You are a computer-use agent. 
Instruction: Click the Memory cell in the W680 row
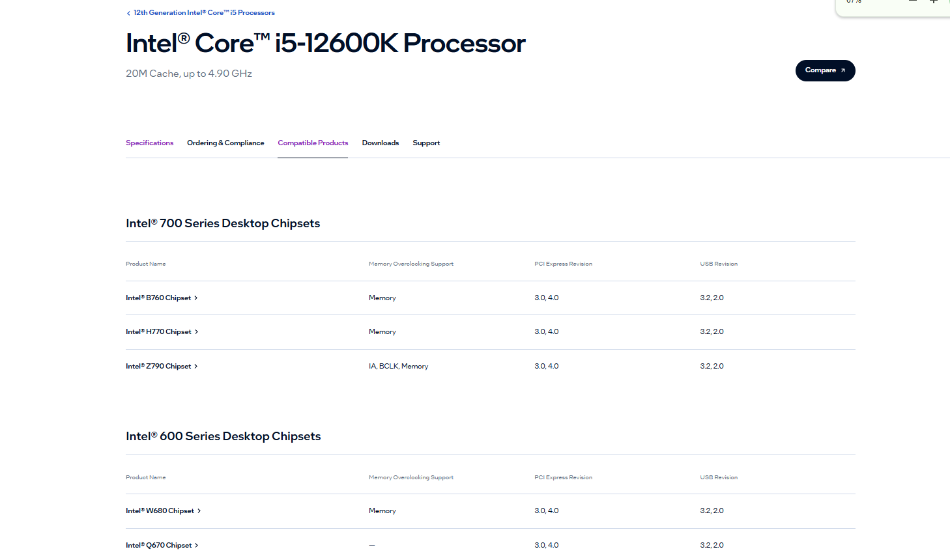[382, 511]
